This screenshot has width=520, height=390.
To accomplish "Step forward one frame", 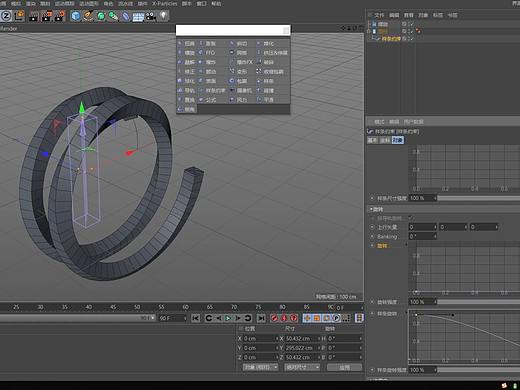I will [x=238, y=318].
